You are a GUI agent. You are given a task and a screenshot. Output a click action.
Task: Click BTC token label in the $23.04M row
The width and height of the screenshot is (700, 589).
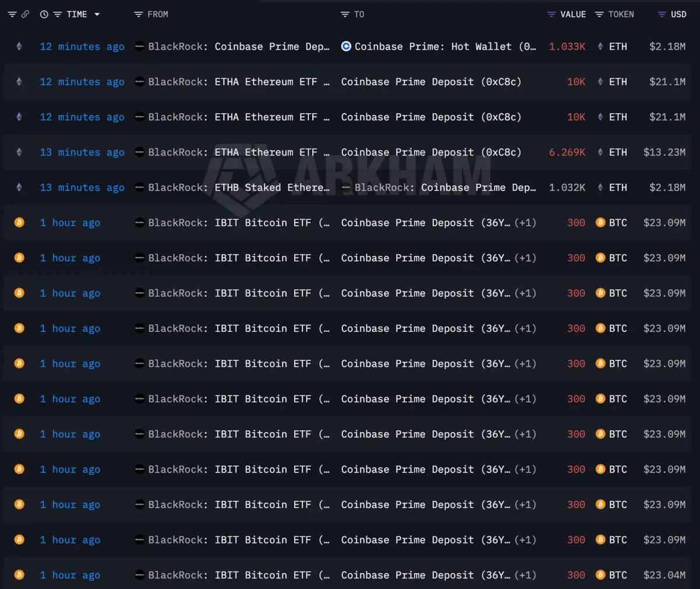(x=618, y=575)
